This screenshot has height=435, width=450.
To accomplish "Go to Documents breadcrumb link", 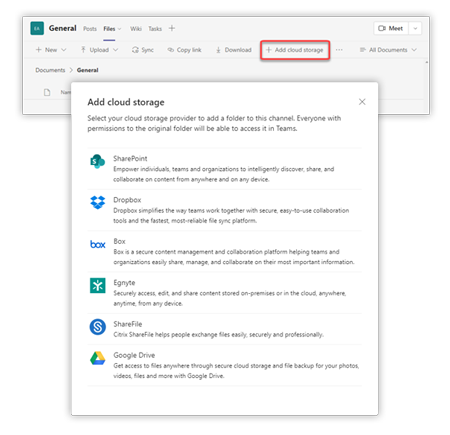I will tap(50, 70).
